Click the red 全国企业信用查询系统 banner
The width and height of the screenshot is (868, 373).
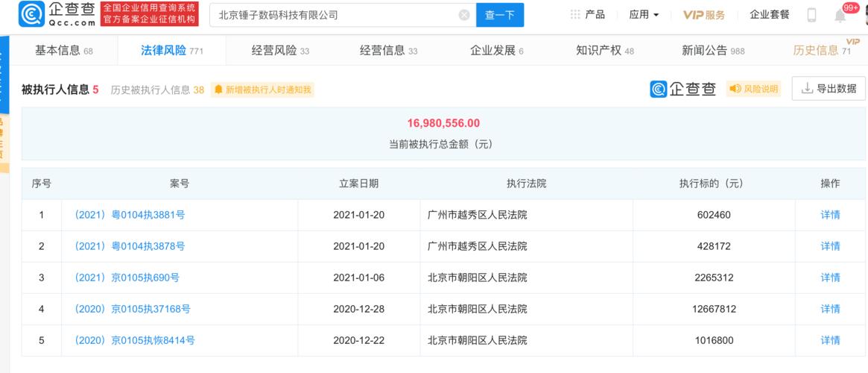pos(150,14)
